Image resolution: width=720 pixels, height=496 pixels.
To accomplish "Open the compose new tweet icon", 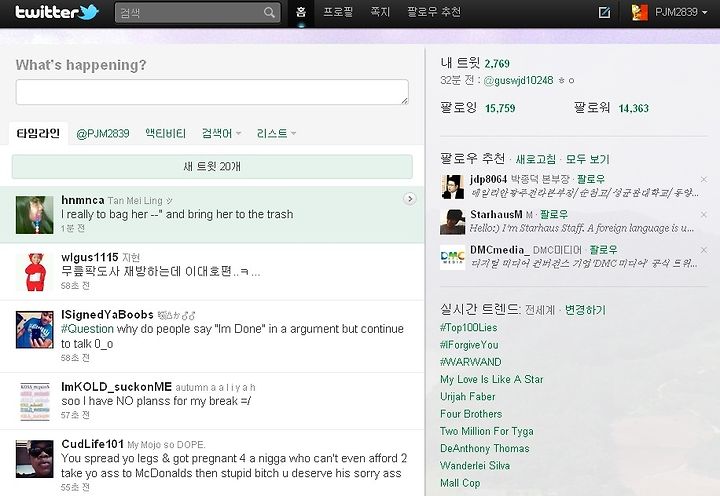I will coord(605,12).
